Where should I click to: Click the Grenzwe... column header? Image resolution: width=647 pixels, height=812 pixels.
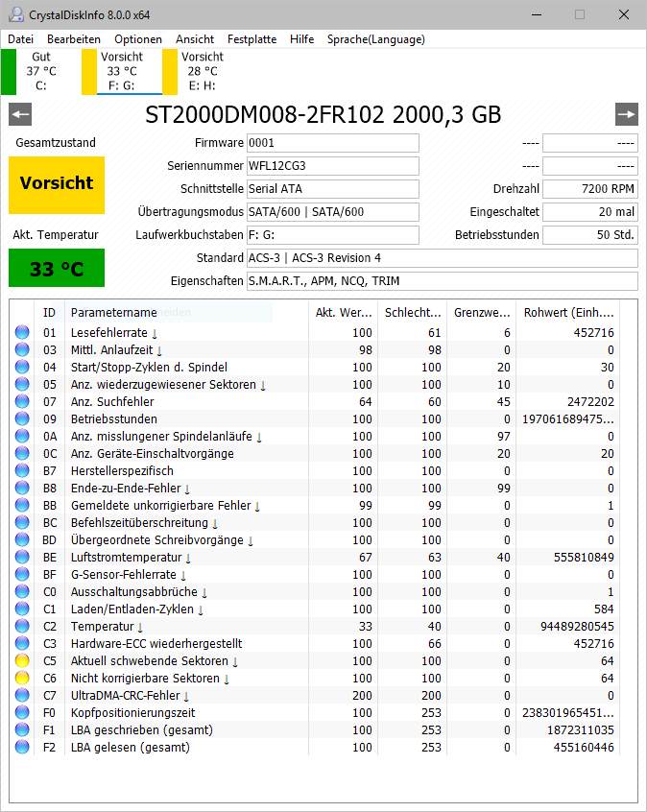point(482,312)
